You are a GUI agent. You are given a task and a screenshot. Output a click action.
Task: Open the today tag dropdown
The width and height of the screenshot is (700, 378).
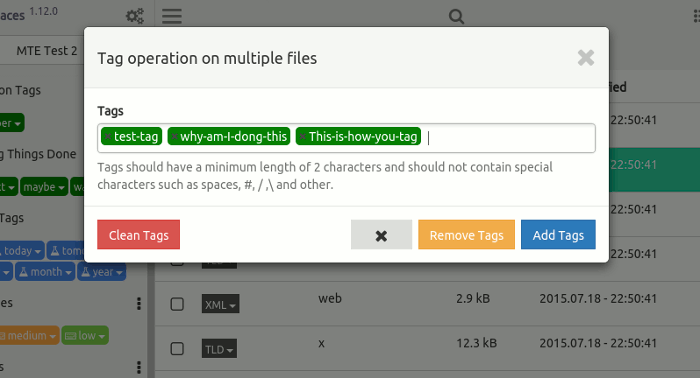(x=21, y=251)
